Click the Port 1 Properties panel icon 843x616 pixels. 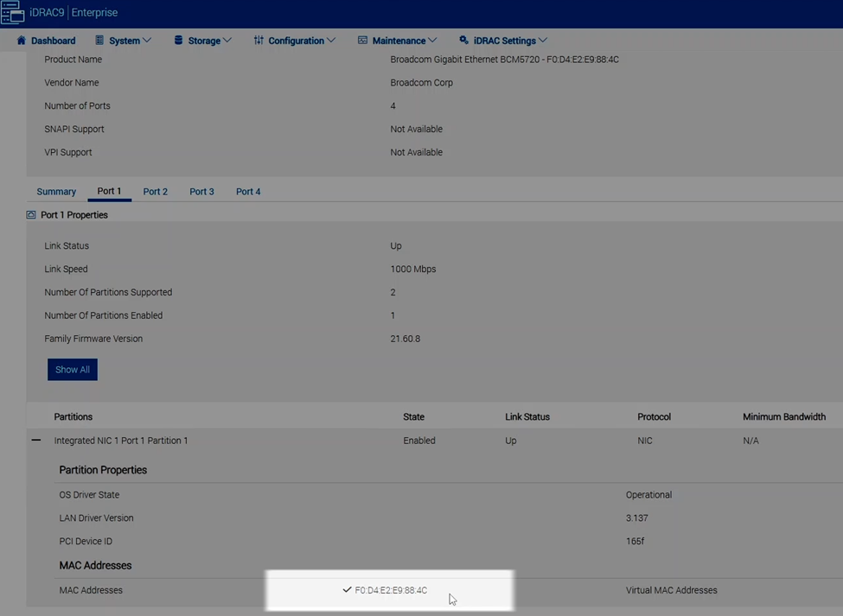(x=31, y=214)
